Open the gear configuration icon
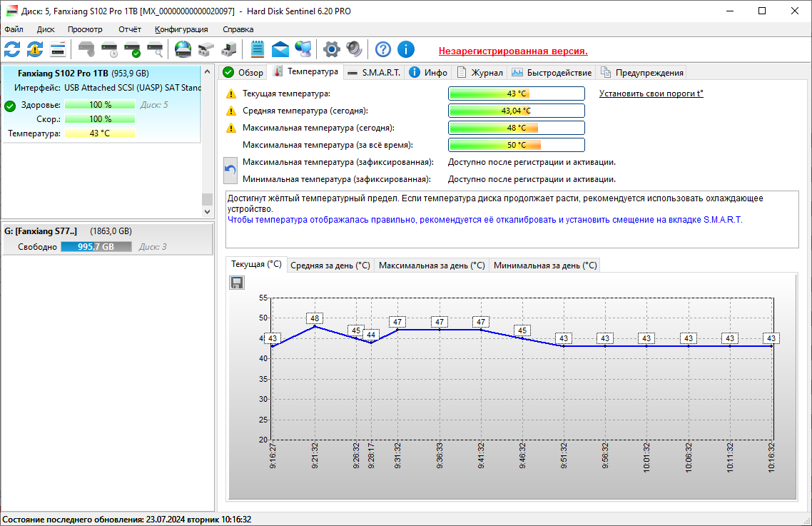 point(331,49)
